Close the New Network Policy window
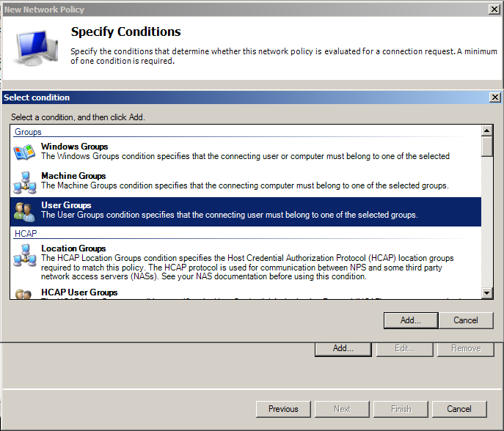Screen dimensions: 504x431 pos(495,10)
